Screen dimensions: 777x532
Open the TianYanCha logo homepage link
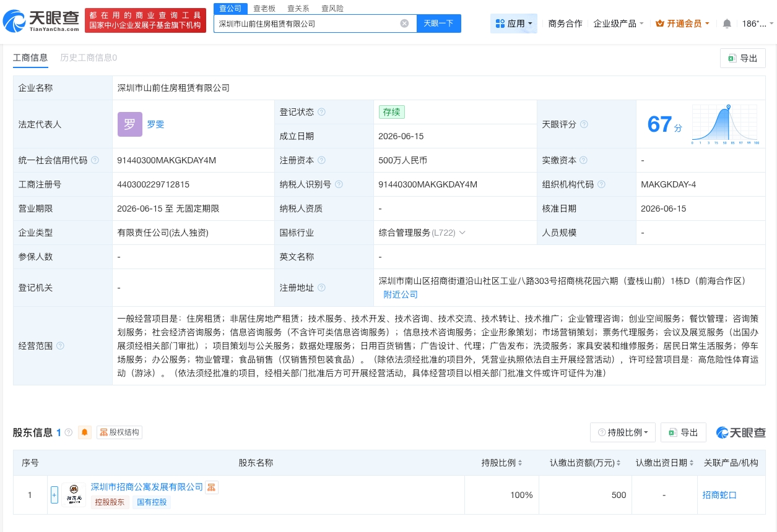point(41,21)
